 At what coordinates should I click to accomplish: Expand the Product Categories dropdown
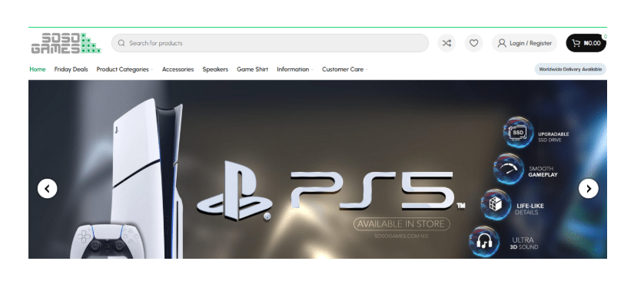(x=124, y=69)
